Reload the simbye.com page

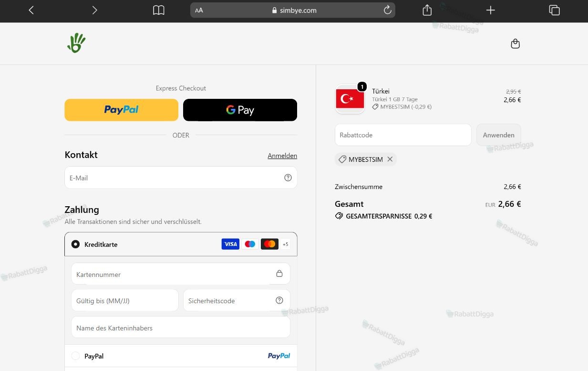tap(387, 10)
